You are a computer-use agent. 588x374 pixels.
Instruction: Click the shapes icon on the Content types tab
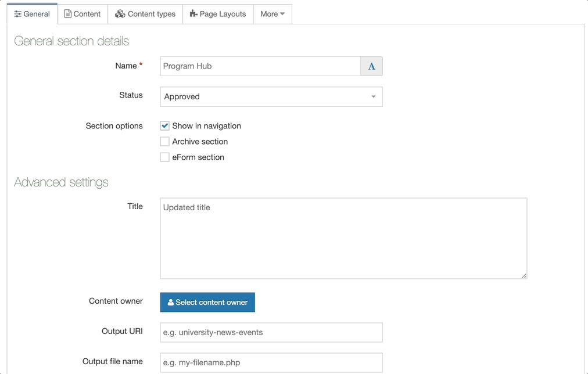coord(120,13)
